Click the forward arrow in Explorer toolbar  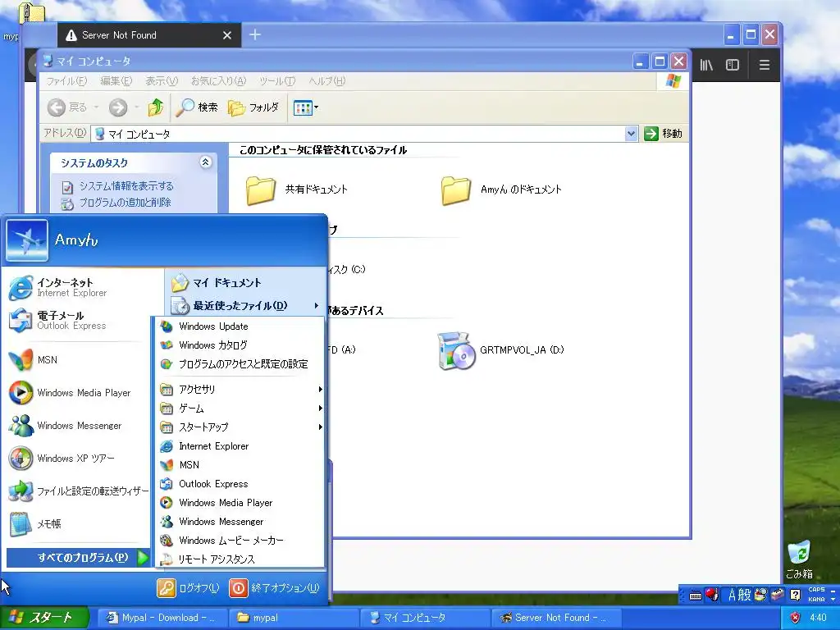click(118, 107)
